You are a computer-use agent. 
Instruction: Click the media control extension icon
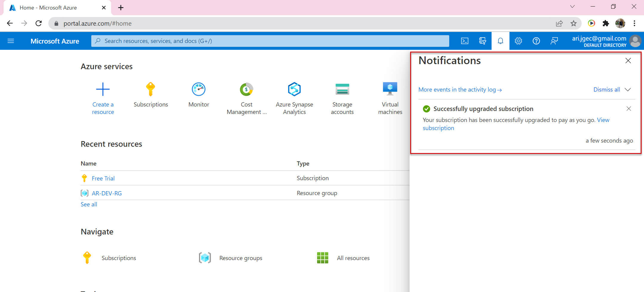[591, 23]
